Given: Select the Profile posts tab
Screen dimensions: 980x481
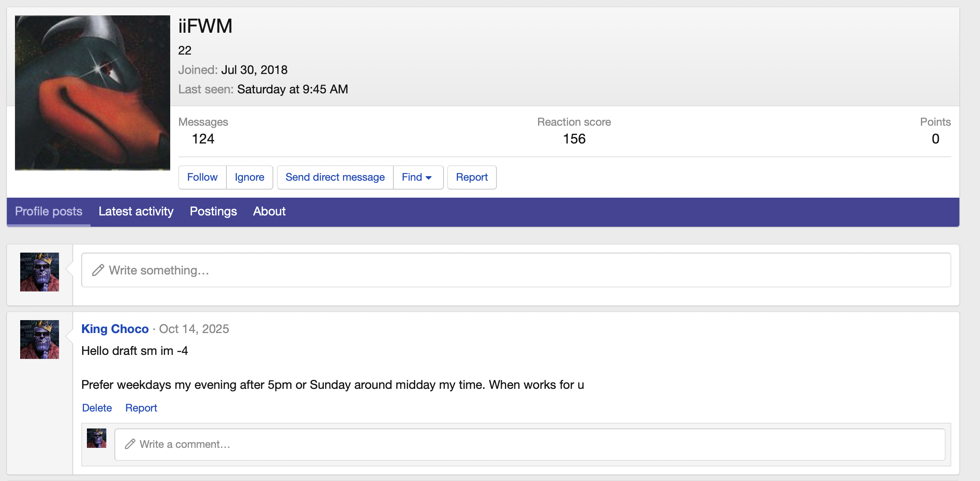Looking at the screenshot, I should [x=49, y=211].
